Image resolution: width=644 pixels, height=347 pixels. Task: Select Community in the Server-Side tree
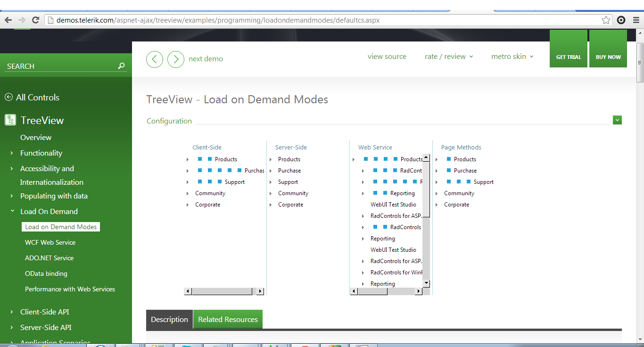293,193
